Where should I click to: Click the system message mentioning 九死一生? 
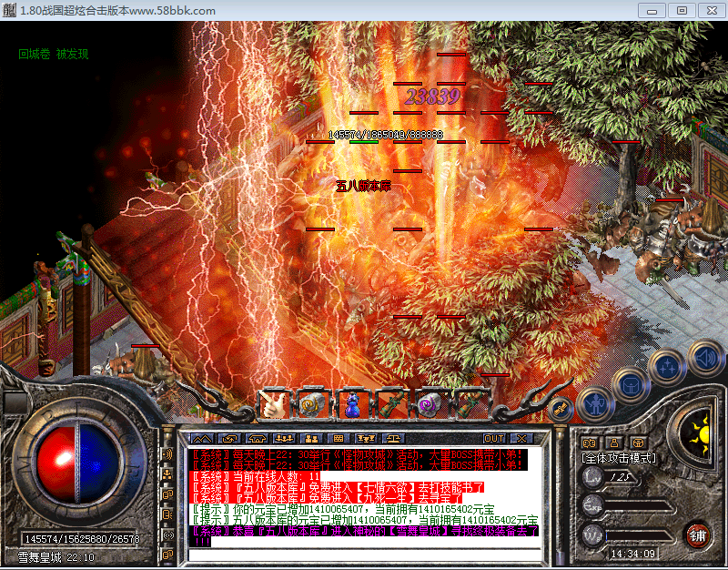coord(327,498)
